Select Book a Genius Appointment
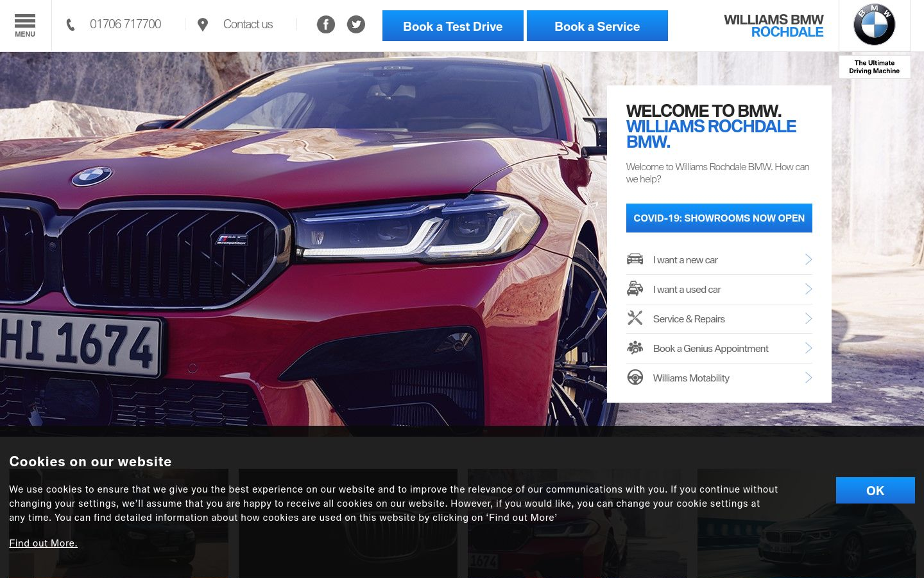The width and height of the screenshot is (924, 578). click(x=711, y=349)
